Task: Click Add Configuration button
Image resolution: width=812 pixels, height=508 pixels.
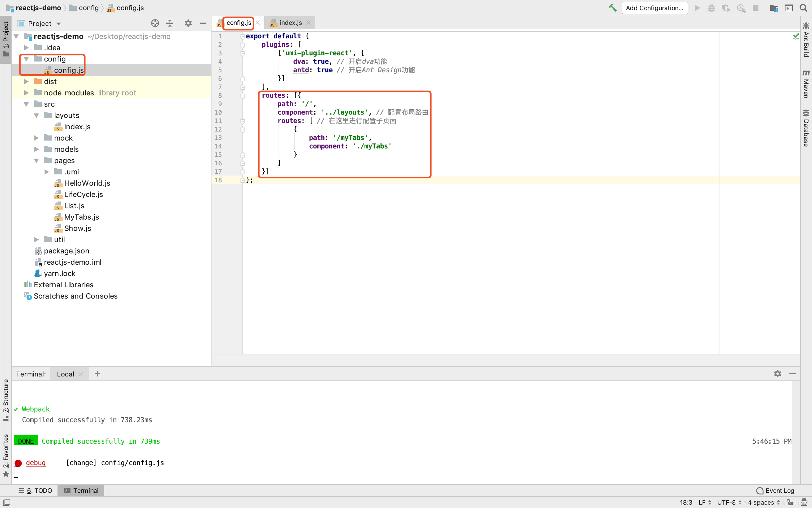Action: coord(654,8)
